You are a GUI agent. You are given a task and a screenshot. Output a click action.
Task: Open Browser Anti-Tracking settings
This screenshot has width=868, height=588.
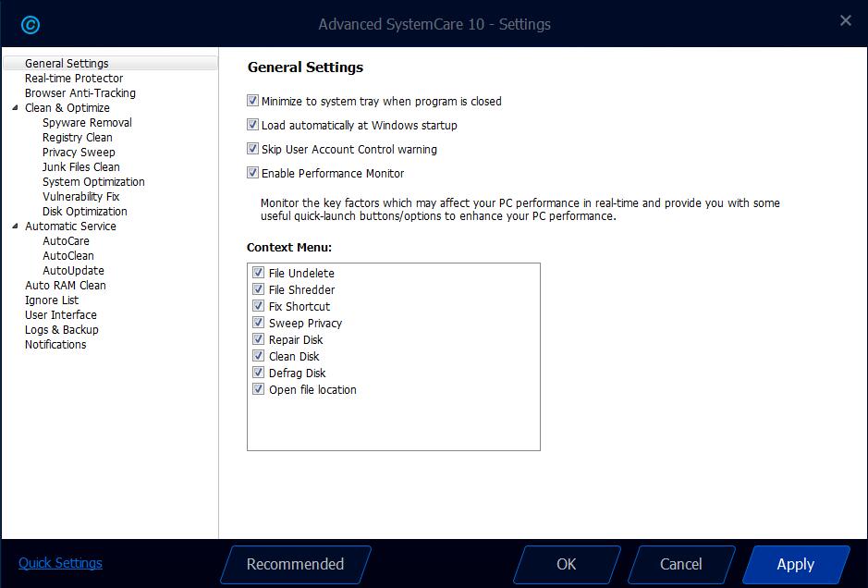pos(80,93)
